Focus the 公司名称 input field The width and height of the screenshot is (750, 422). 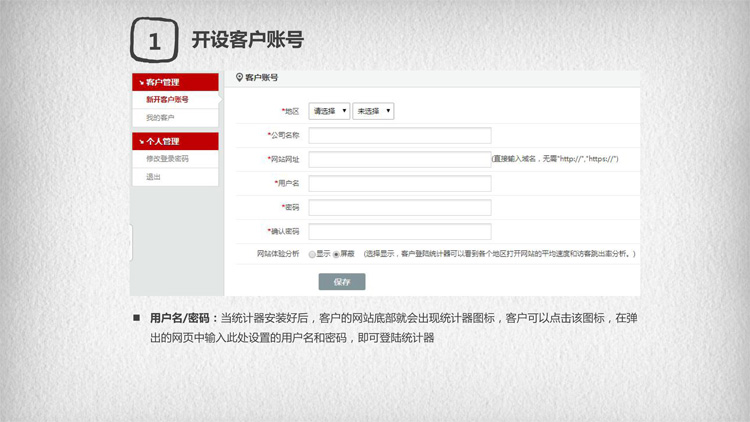click(x=399, y=135)
